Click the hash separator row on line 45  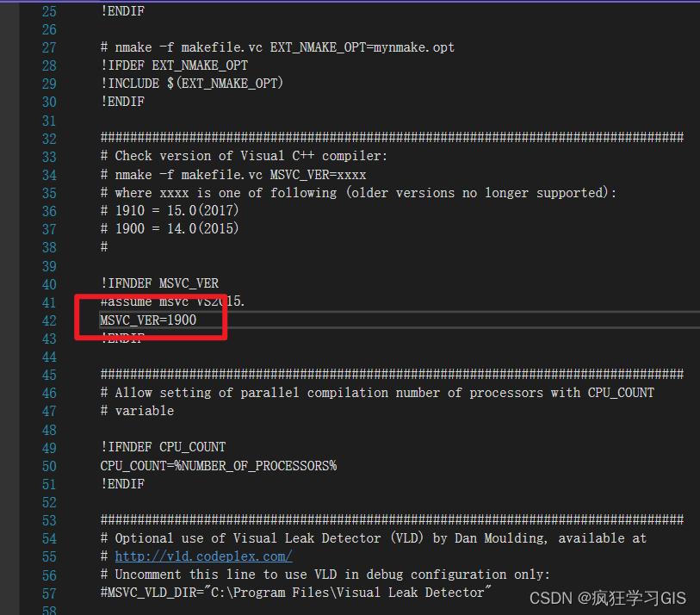(x=392, y=374)
